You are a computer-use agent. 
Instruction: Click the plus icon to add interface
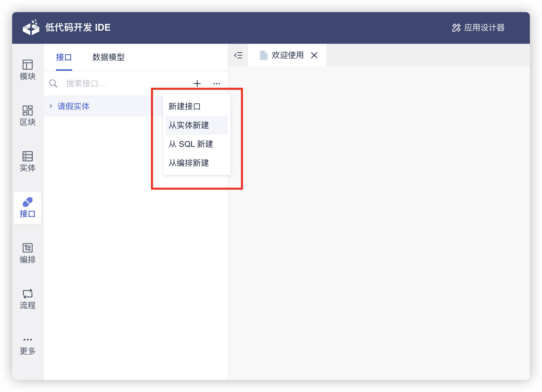(x=197, y=84)
